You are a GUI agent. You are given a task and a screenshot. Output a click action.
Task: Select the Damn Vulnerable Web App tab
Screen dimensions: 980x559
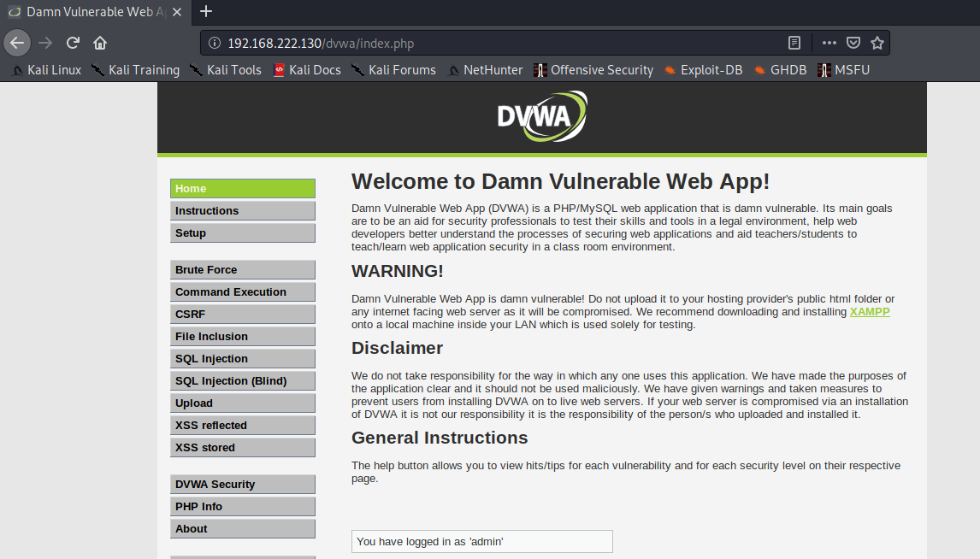(95, 12)
